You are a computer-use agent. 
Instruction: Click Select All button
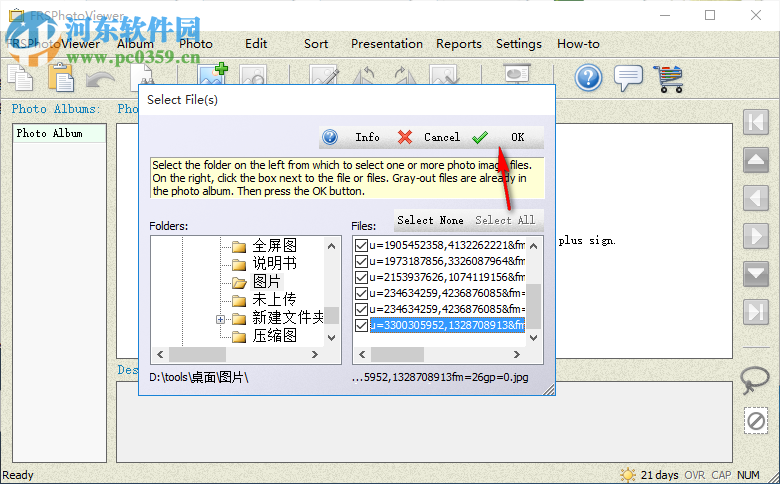(505, 220)
